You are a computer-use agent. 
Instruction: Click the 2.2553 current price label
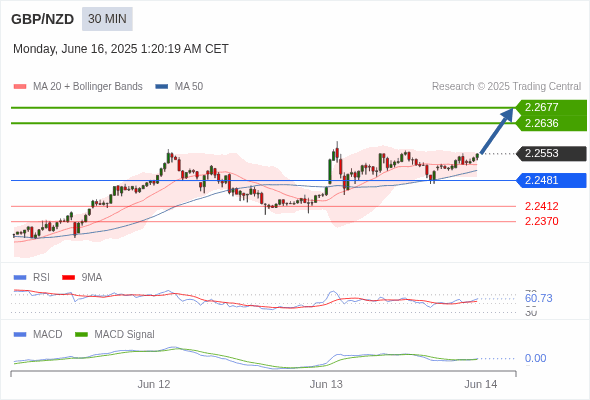552,154
